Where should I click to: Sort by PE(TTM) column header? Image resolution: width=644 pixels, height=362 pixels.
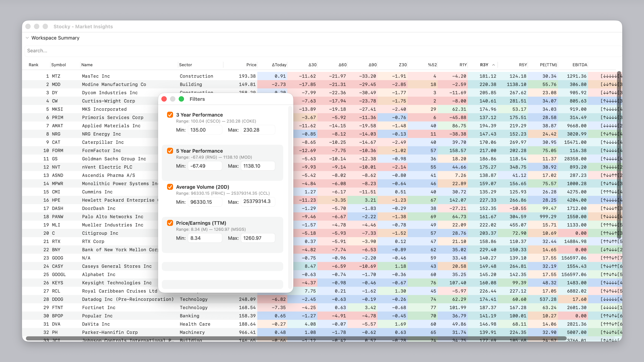548,65
